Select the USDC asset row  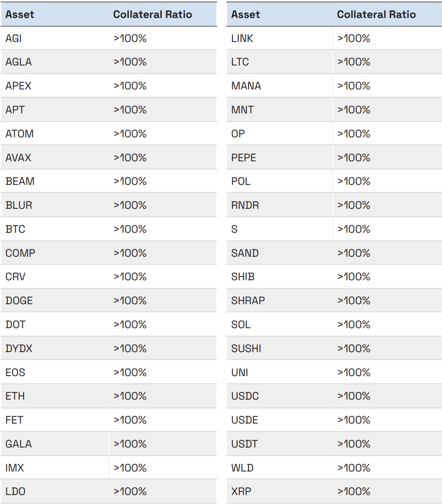(x=245, y=396)
